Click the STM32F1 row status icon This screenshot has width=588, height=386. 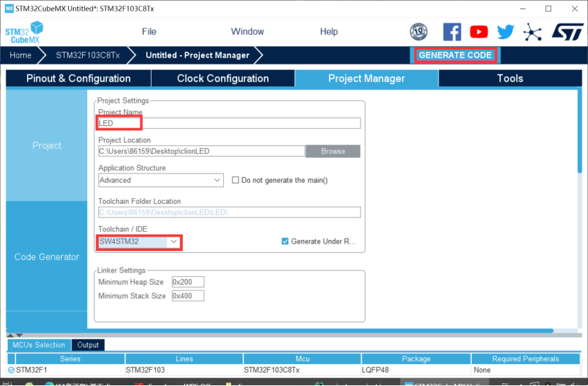click(11, 370)
